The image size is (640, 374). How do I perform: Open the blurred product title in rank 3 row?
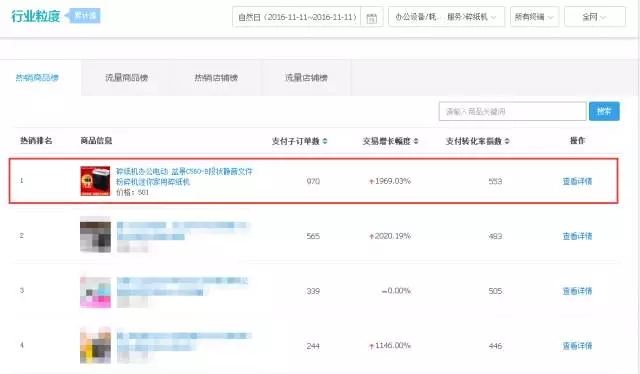[x=182, y=286]
